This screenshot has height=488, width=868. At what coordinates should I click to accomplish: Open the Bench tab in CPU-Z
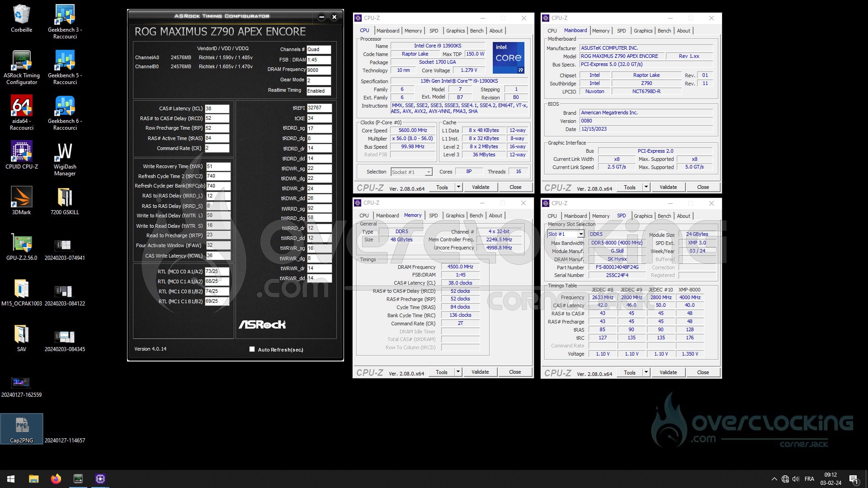477,30
